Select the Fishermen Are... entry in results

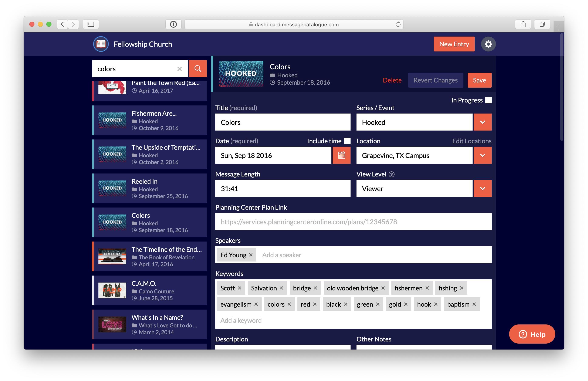(x=149, y=120)
